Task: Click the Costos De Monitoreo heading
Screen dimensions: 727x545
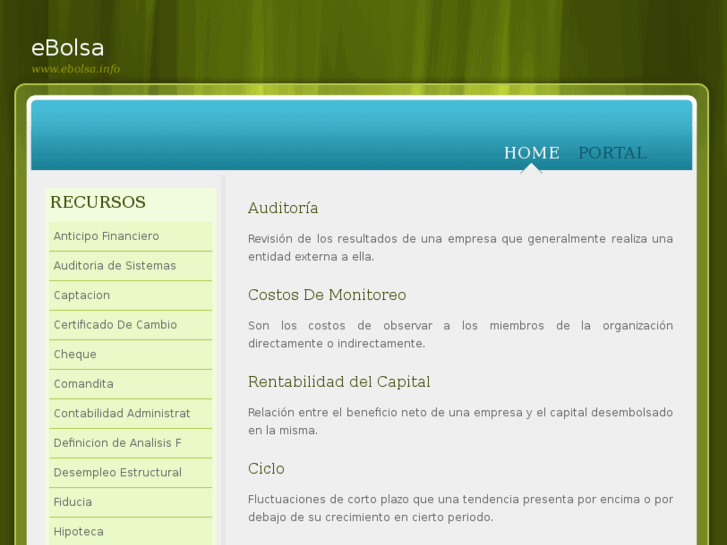Action: pos(327,295)
